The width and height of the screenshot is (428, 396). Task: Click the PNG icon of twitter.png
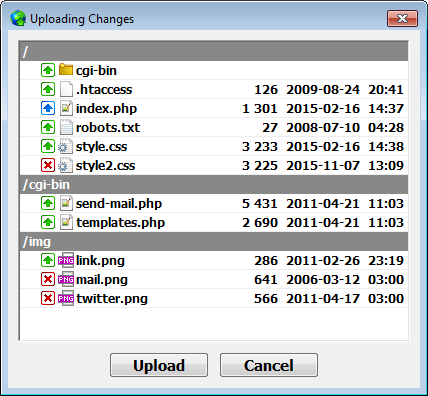(66, 298)
